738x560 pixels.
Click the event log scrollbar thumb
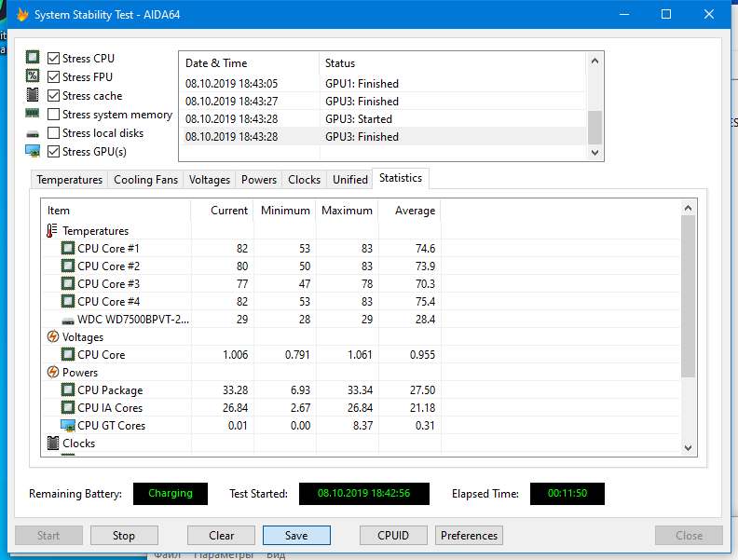tap(594, 128)
